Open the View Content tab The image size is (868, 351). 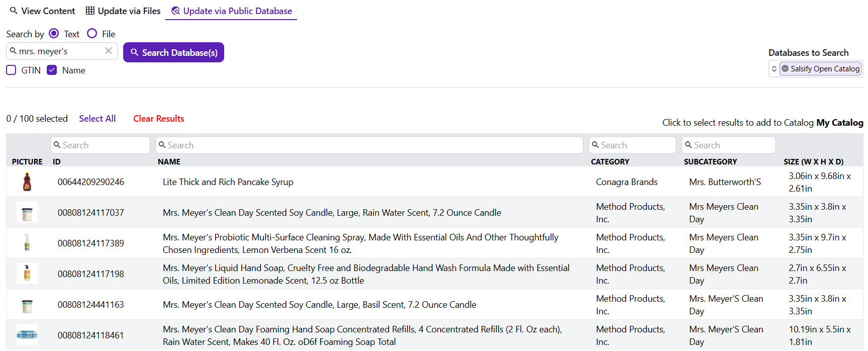pos(42,11)
